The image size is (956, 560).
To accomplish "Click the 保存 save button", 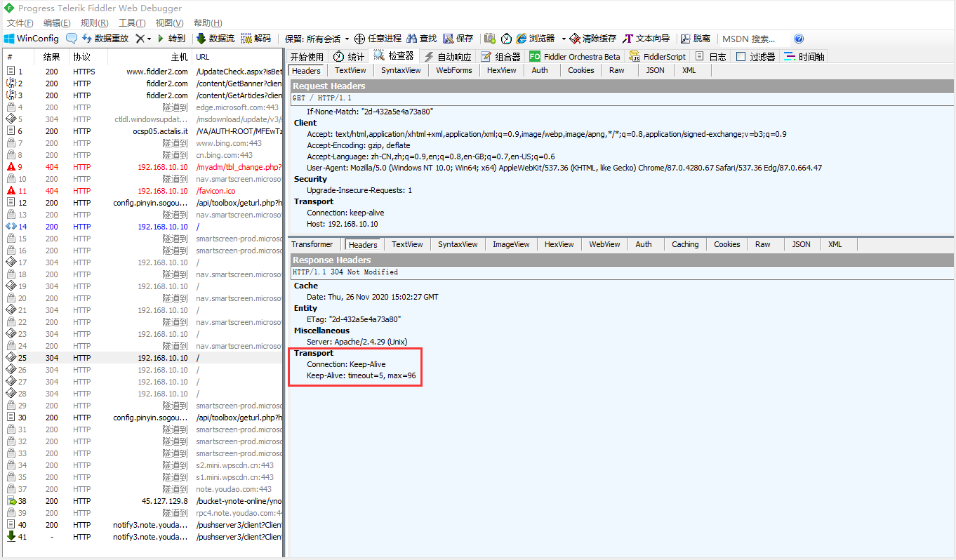I will coord(458,39).
